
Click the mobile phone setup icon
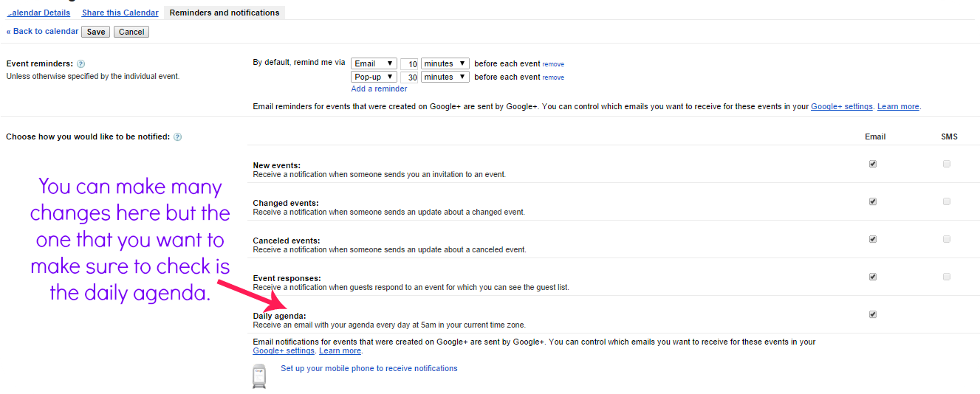click(259, 376)
